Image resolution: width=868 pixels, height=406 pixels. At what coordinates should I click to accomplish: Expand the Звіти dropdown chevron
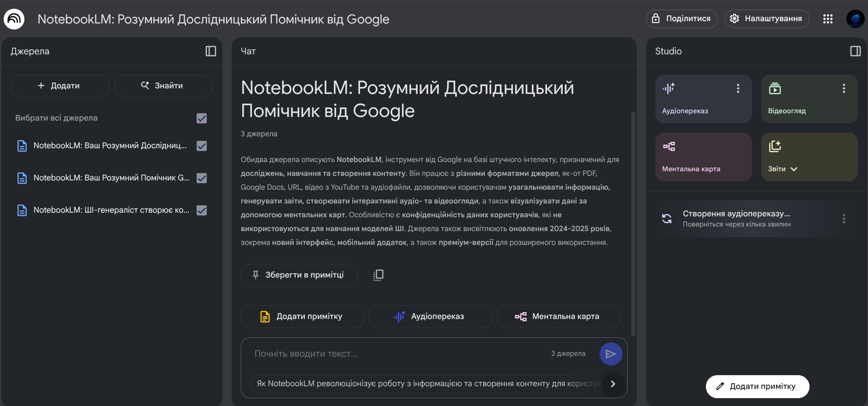point(794,169)
